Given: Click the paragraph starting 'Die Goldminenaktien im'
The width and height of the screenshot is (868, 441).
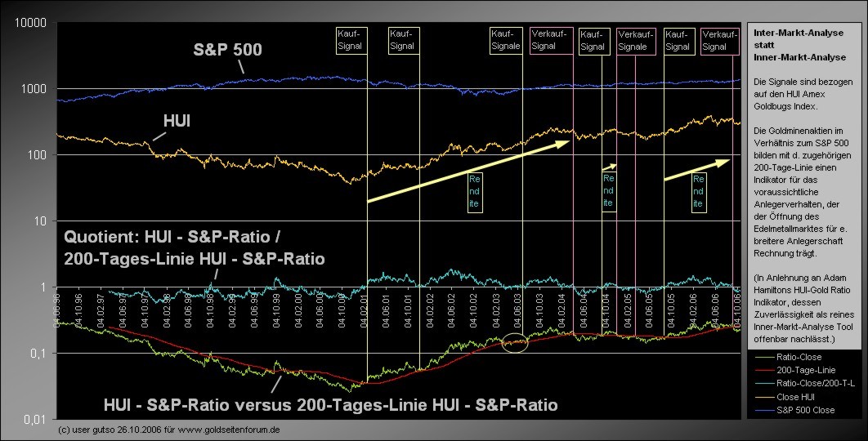Looking at the screenshot, I should coord(803,192).
